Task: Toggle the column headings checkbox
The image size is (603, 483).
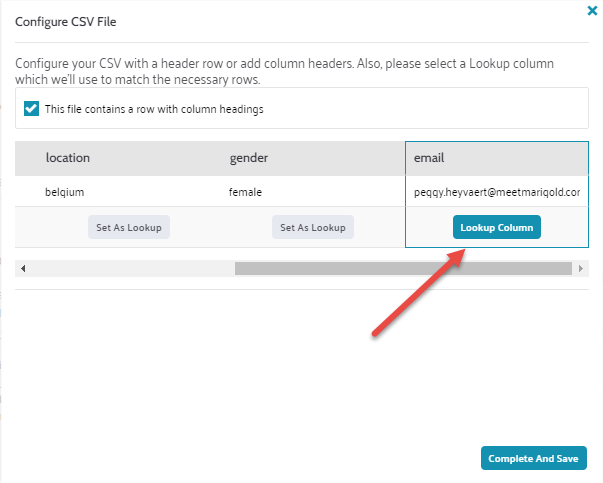Action: (x=31, y=109)
